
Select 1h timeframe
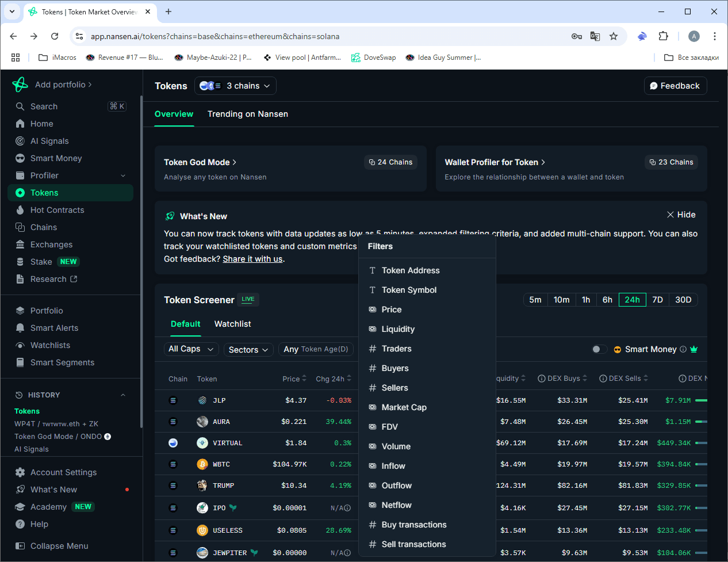(x=586, y=300)
